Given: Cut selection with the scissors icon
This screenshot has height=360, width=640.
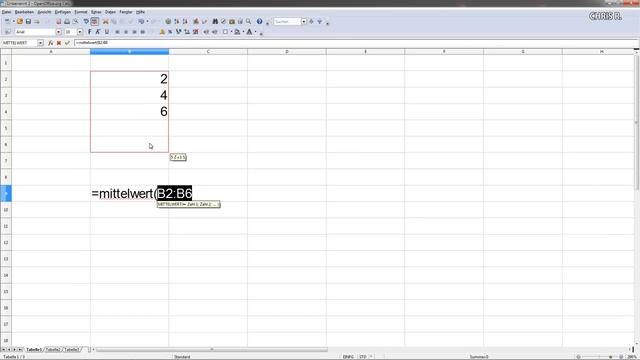Looking at the screenshot, I should (105, 21).
